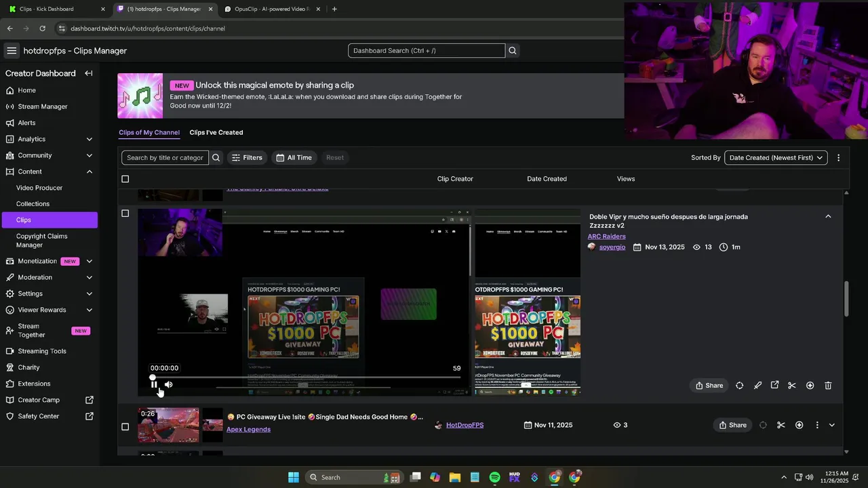Open Video Producer in sidebar
868x488 pixels.
tap(39, 188)
